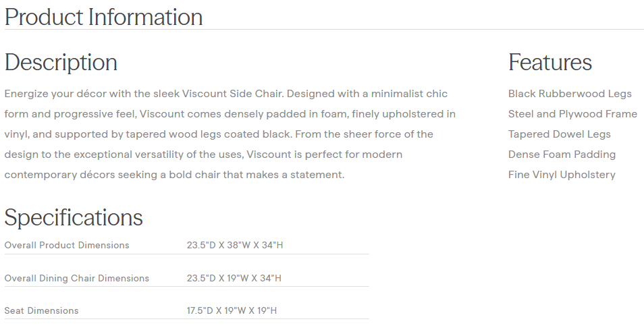Select the Dense Foam Padding feature
The height and width of the screenshot is (332, 644).
tap(562, 155)
